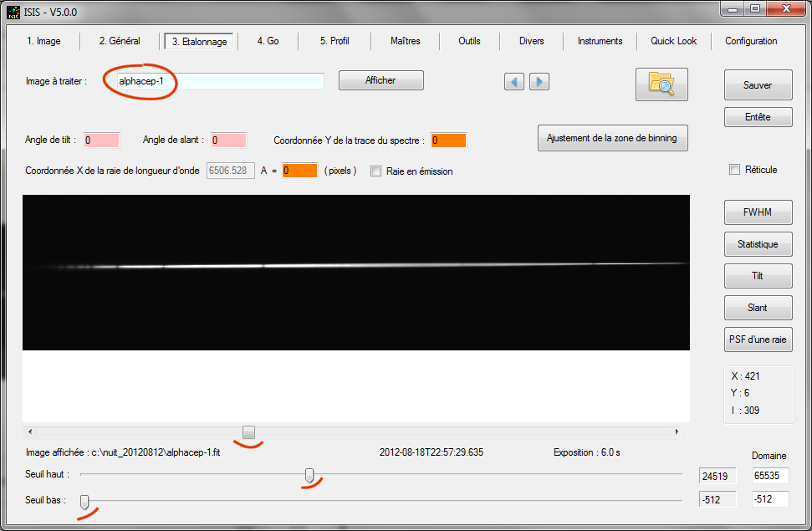Screen dimensions: 812x531
Task: Click Ajustement de la zone de binning
Action: 613,138
